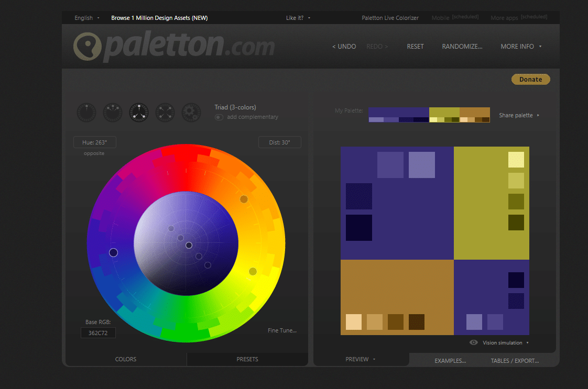Select the Adjacent colors scheme icon
The width and height of the screenshot is (588, 389).
tap(113, 113)
